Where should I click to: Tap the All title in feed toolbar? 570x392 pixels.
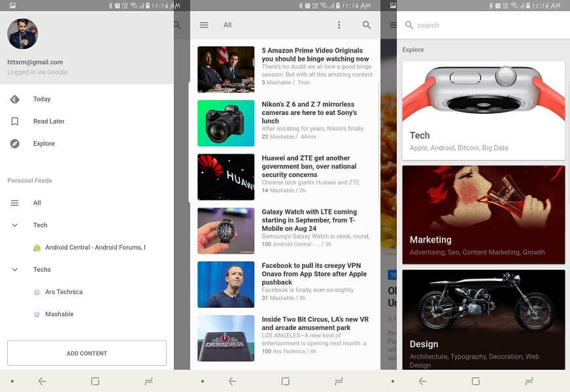pyautogui.click(x=227, y=25)
